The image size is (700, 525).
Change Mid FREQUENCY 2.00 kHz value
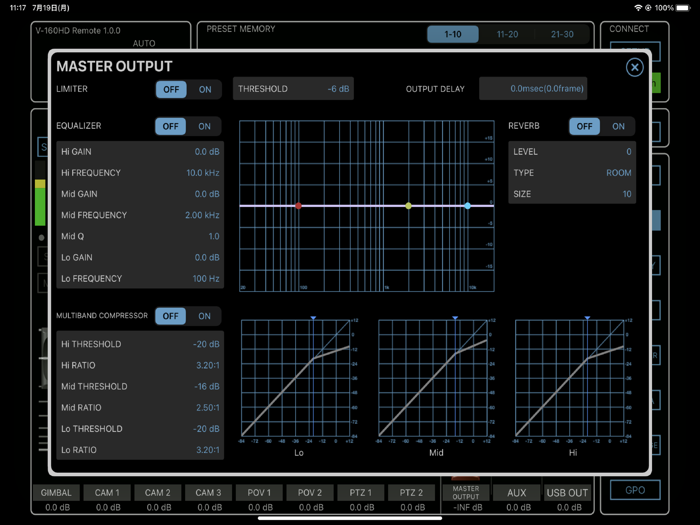tap(140, 215)
